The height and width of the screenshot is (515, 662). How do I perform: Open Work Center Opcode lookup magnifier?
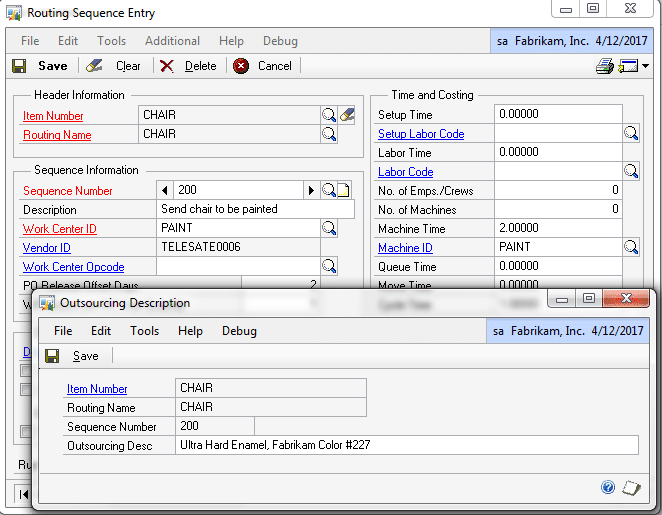[329, 266]
